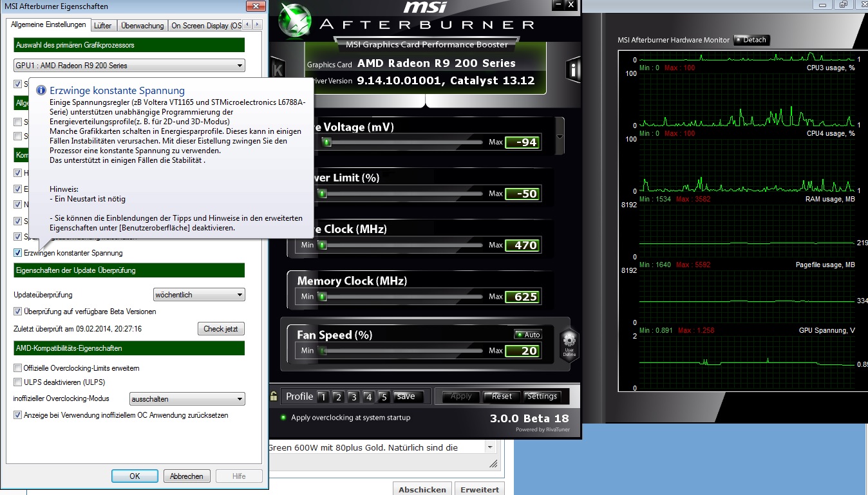The height and width of the screenshot is (495, 868).
Task: Toggle fan speed Auto mode
Action: click(x=528, y=335)
